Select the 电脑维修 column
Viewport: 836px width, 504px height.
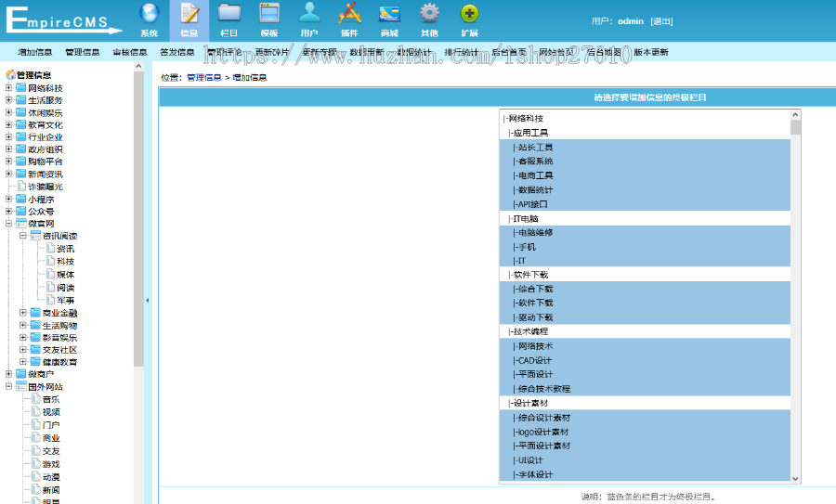[646, 233]
